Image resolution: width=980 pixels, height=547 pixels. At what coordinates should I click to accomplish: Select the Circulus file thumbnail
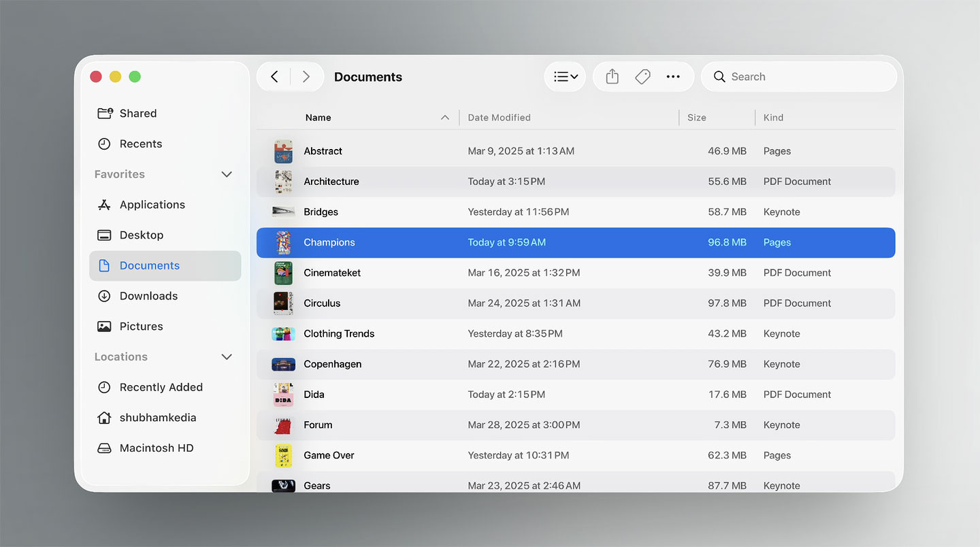(x=283, y=303)
